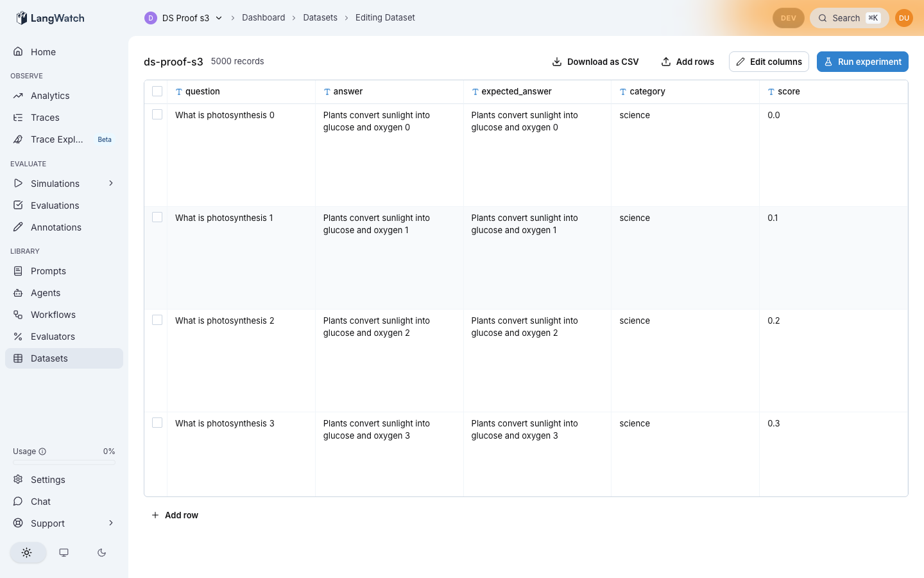Expand the Support submenu chevron
The width and height of the screenshot is (924, 578).
pyautogui.click(x=111, y=523)
